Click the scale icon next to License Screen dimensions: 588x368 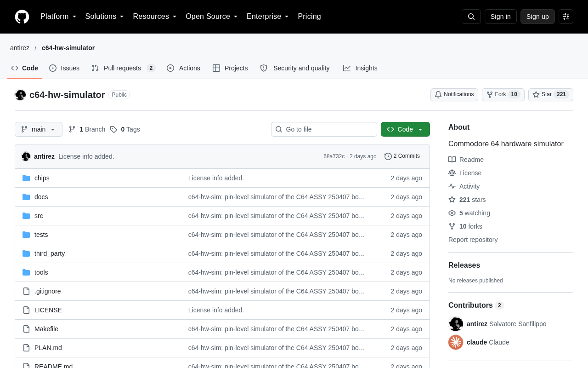coord(452,173)
